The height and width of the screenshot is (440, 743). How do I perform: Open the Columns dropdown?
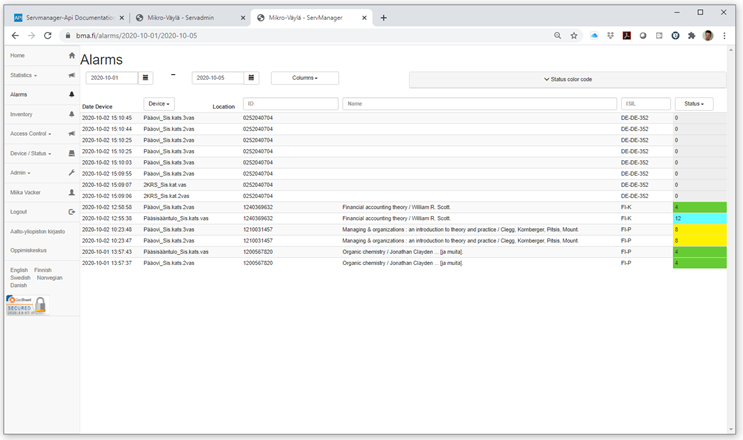304,78
